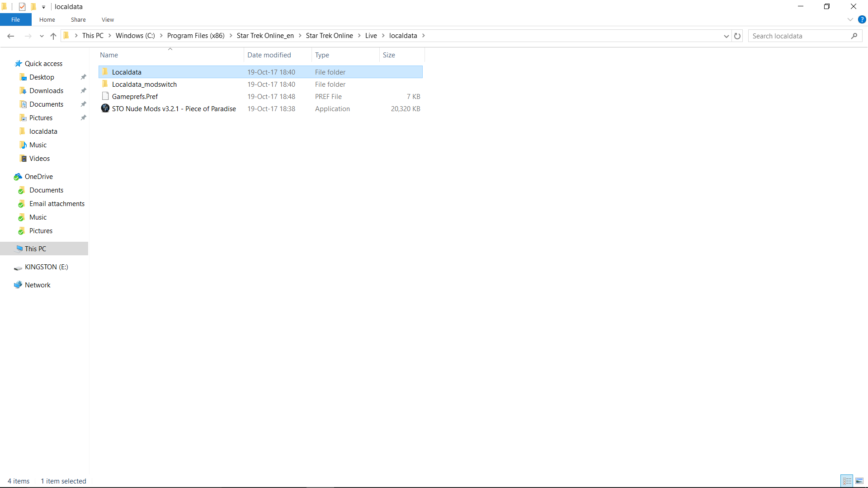Sort by Date modified column header
This screenshot has width=868, height=488.
click(x=269, y=55)
